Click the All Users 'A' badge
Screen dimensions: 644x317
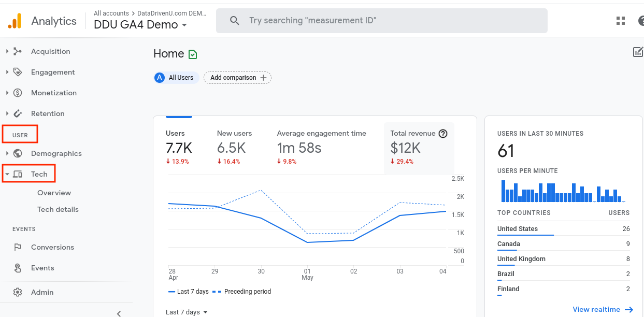point(160,78)
